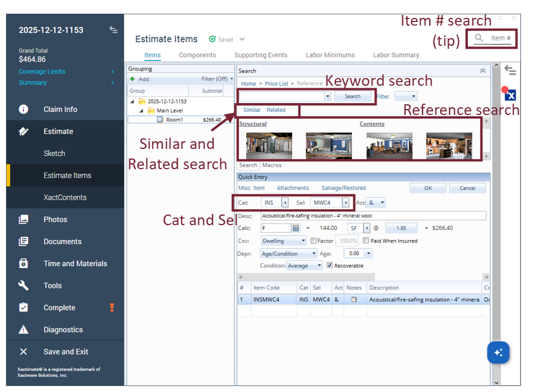Click the Coverage Limits link
Image resolution: width=534 pixels, height=392 pixels.
point(42,71)
